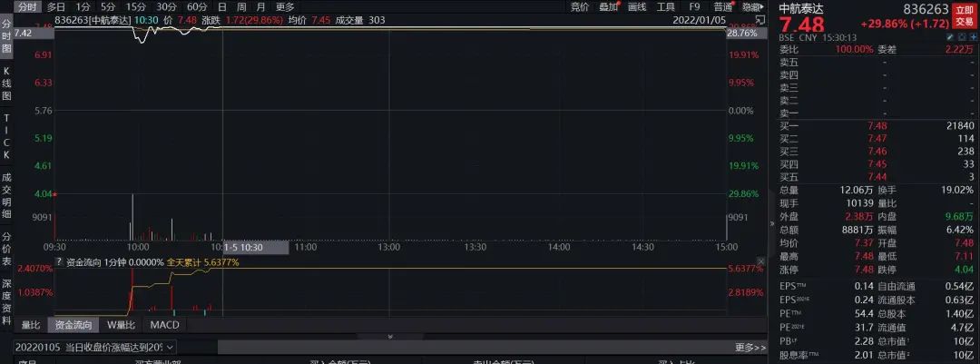Click the chart date 2022/01/05
Image resolution: width=980 pixels, height=364 pixels.
(698, 20)
